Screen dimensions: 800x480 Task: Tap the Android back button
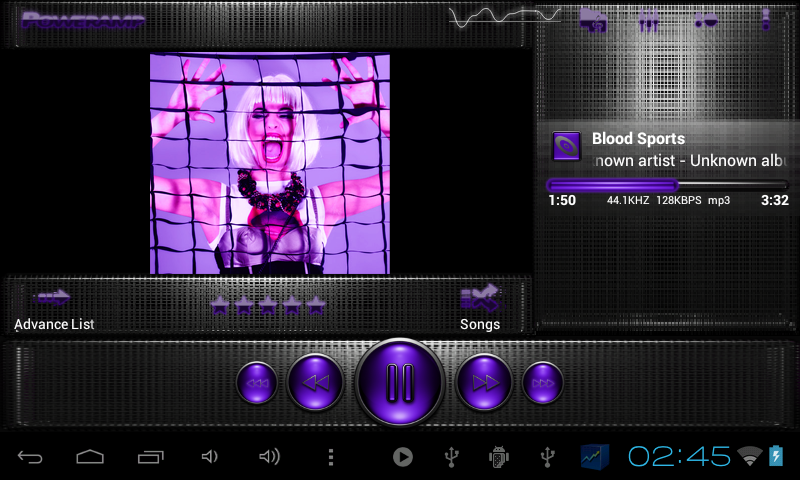coord(30,457)
